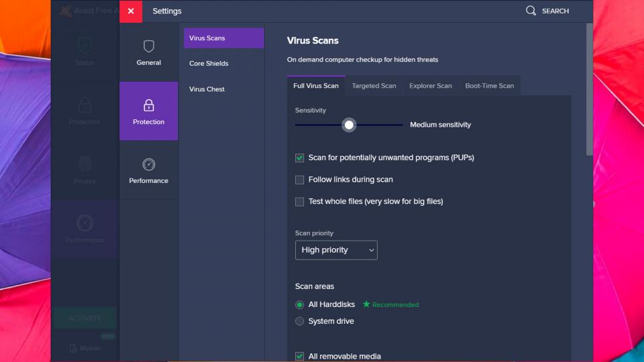Check Test whole files option
The width and height of the screenshot is (644, 362).
(x=300, y=202)
